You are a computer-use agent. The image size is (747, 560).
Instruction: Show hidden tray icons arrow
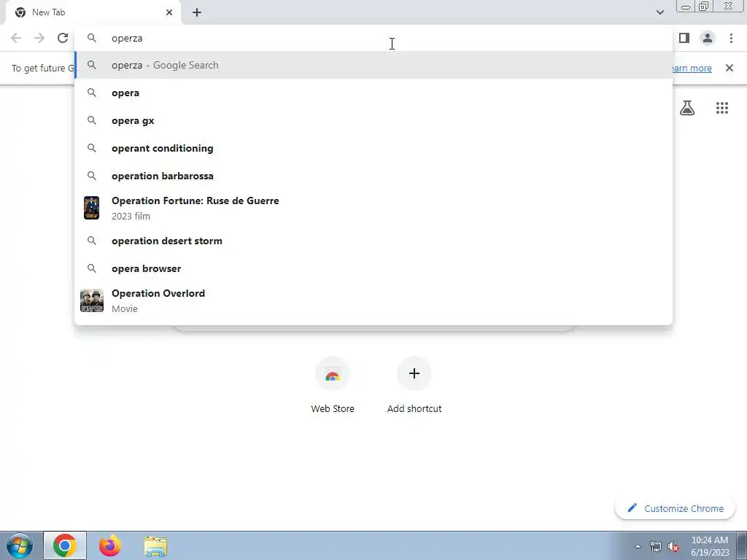638,546
